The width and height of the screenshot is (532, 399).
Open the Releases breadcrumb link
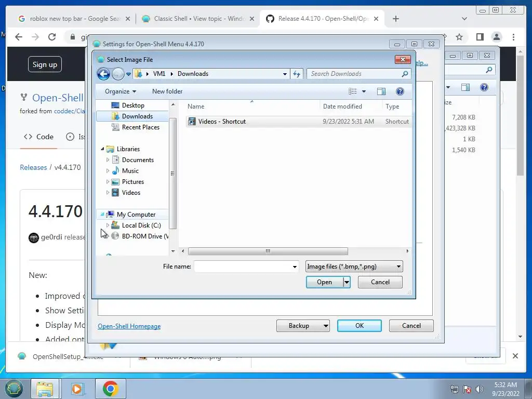[x=33, y=167]
